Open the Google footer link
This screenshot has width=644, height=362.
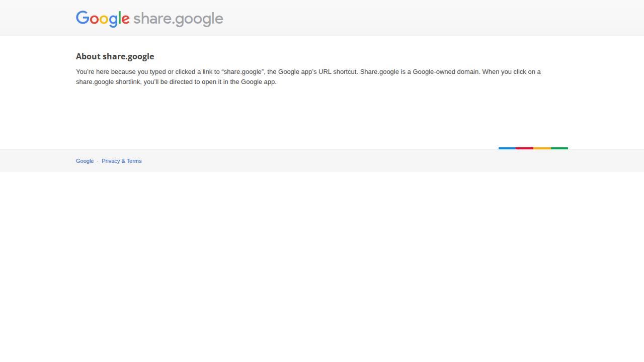(85, 161)
